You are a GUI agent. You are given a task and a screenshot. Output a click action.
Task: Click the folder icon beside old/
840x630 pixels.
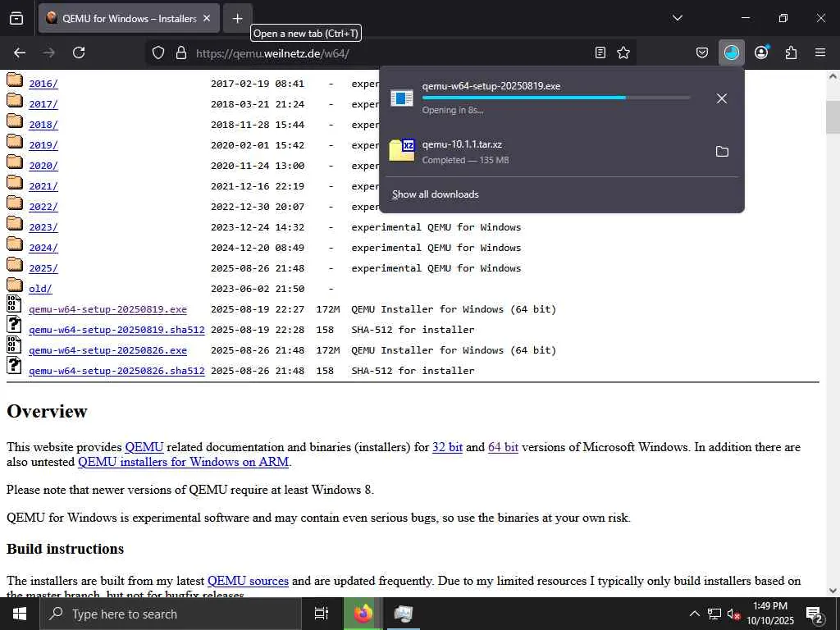(x=15, y=285)
